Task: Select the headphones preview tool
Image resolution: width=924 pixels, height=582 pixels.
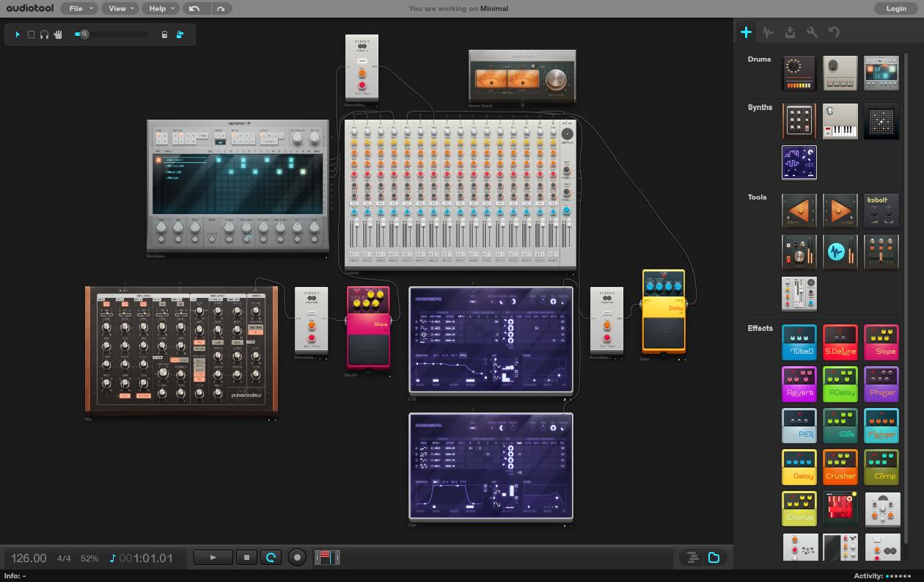Action: [x=44, y=34]
